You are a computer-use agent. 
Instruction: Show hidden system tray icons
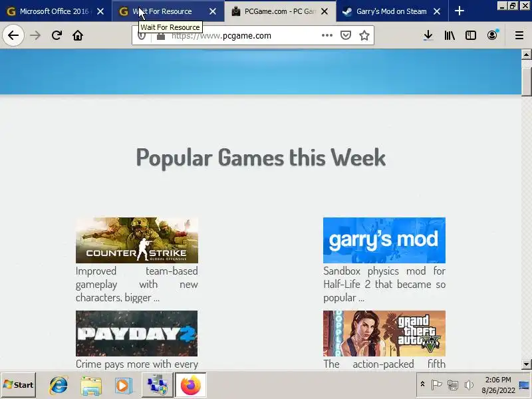(422, 384)
